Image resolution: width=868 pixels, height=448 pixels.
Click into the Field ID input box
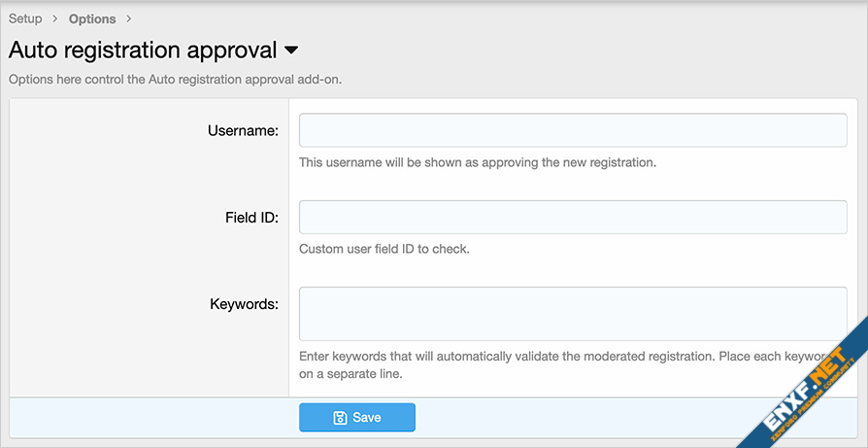click(x=573, y=217)
